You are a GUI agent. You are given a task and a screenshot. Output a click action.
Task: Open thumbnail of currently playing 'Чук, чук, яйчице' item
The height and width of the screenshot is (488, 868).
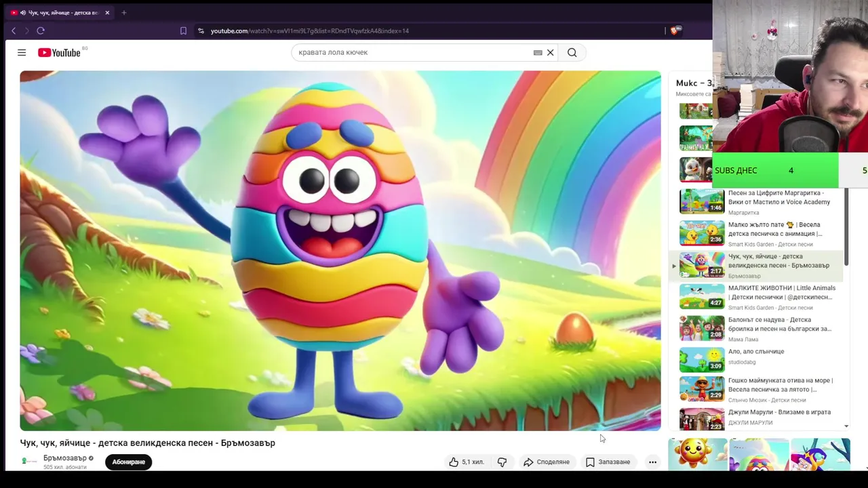coord(702,265)
